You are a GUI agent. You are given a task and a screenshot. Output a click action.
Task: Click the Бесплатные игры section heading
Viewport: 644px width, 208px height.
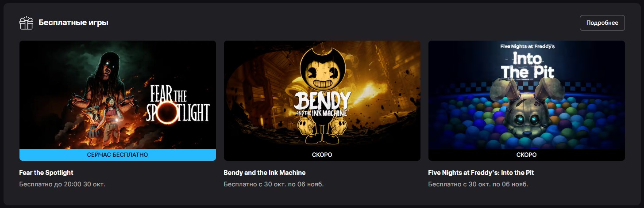[73, 23]
